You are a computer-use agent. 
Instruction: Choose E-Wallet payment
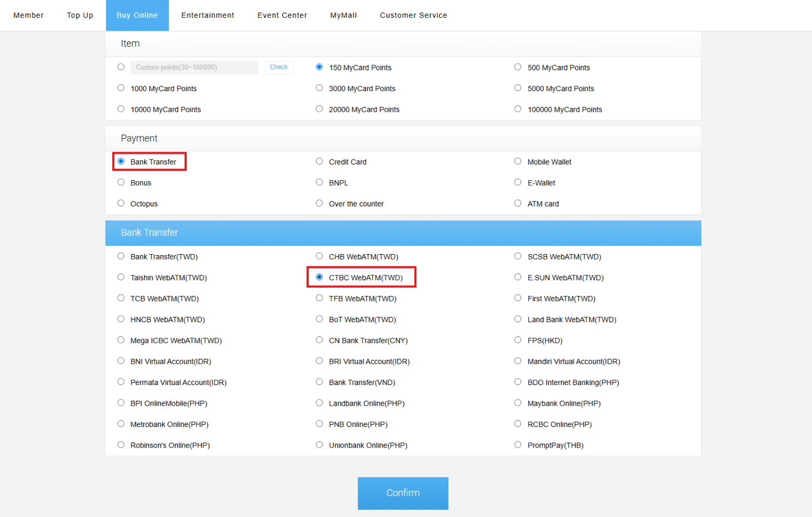(x=518, y=182)
